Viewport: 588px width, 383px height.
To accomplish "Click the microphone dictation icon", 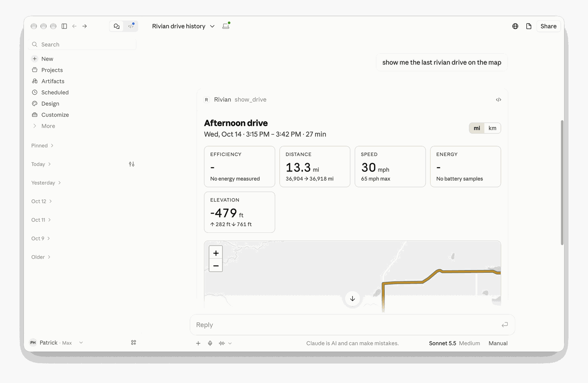I will [210, 343].
